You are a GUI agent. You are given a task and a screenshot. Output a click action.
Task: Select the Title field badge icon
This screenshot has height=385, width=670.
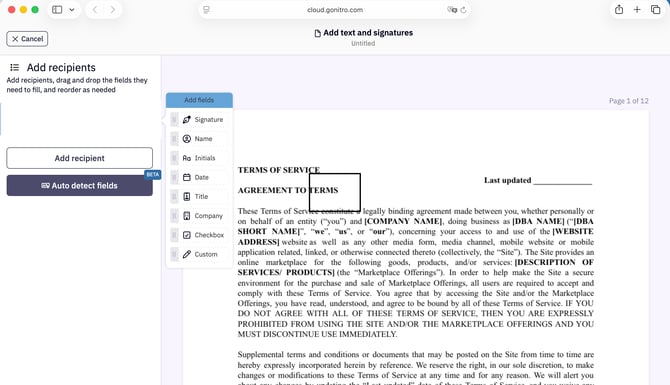(x=187, y=197)
